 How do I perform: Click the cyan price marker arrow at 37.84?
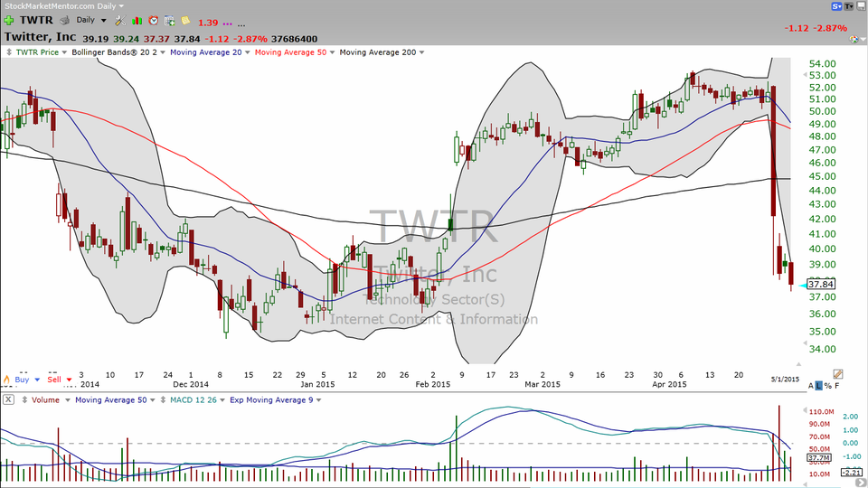803,285
